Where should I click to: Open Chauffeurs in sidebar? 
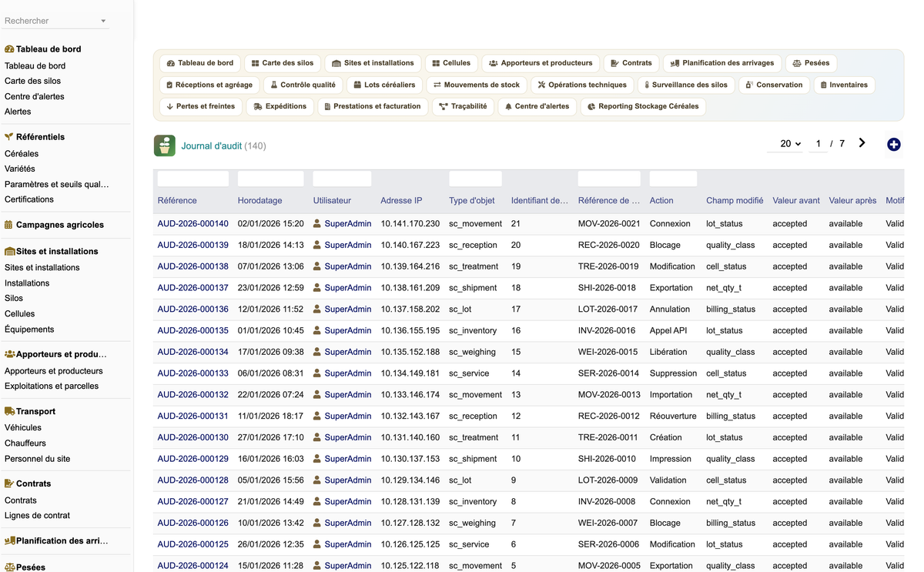tap(25, 443)
